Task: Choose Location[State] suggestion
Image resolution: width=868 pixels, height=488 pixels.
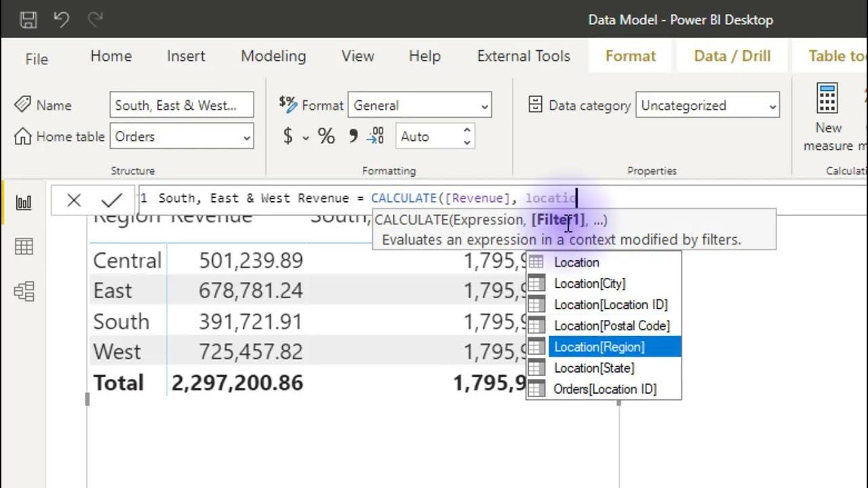Action: (x=594, y=368)
